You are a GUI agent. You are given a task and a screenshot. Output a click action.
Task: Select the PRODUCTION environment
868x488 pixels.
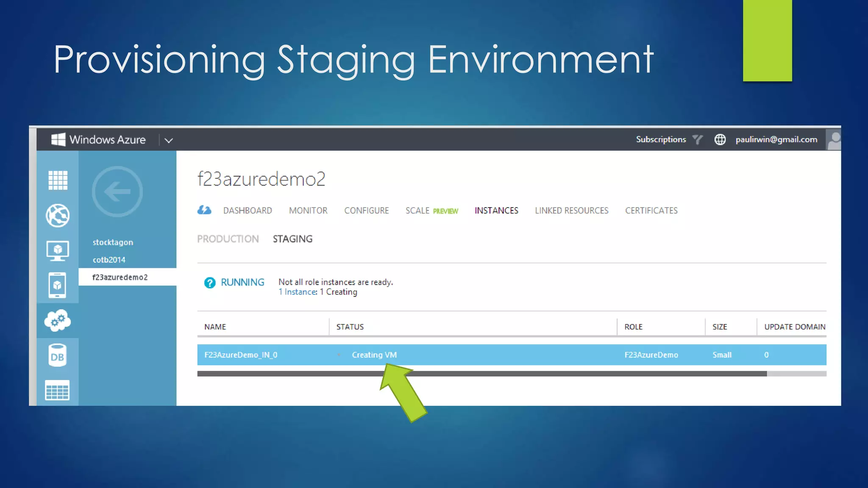(228, 239)
